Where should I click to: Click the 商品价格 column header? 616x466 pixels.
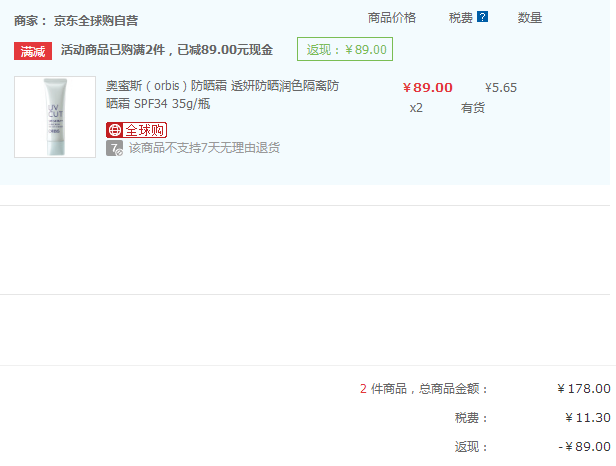tap(392, 18)
